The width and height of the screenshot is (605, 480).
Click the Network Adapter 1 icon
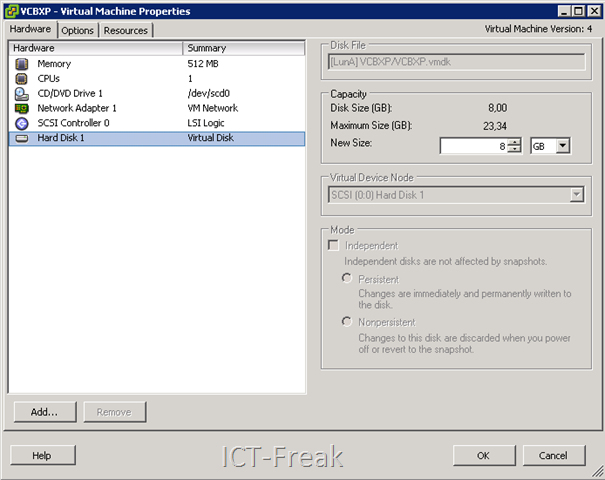[22, 108]
